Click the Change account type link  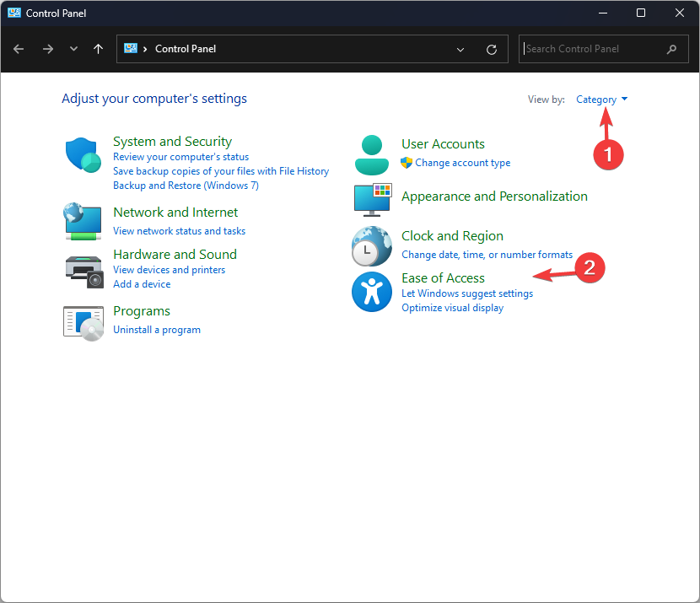point(462,163)
